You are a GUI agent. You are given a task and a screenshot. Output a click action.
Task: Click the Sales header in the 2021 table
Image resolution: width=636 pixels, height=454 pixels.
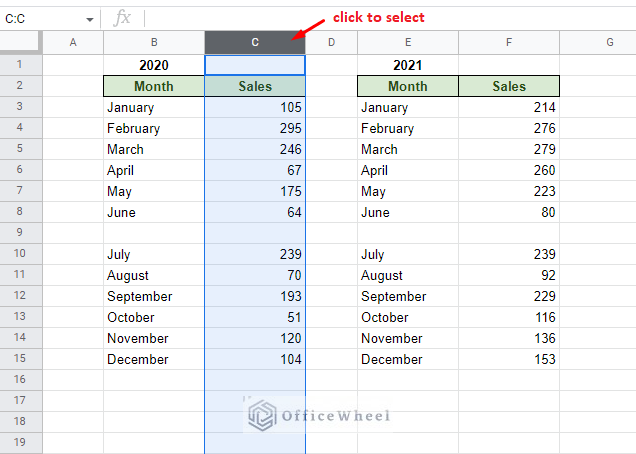(x=509, y=86)
